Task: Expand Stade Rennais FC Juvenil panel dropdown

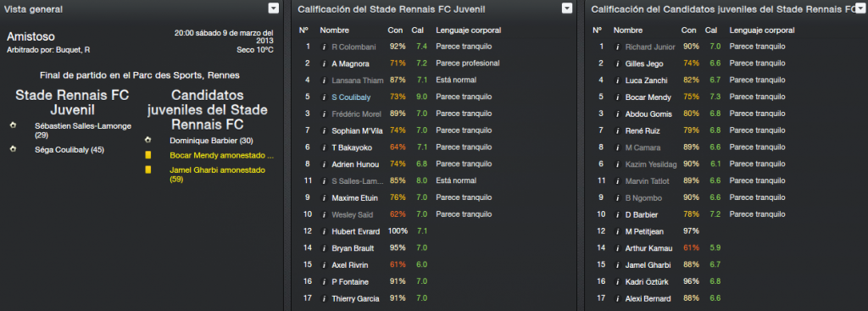Action: (567, 8)
